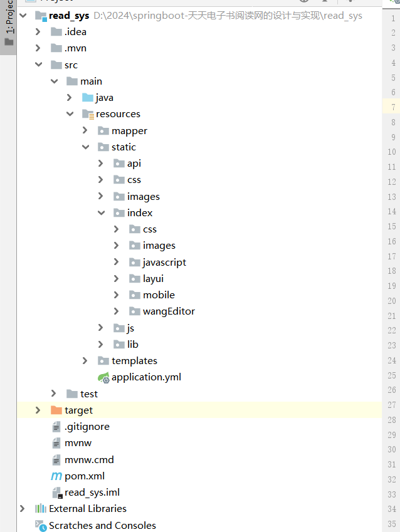Viewport: 400px width, 532px height.
Task: Click the External Libraries bar-chart icon
Action: [x=41, y=509]
